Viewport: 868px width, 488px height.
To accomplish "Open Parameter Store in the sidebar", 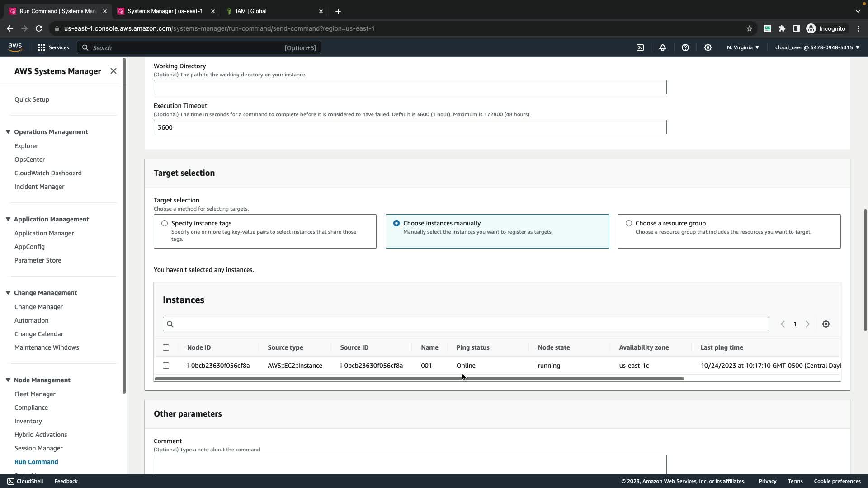I will [38, 260].
